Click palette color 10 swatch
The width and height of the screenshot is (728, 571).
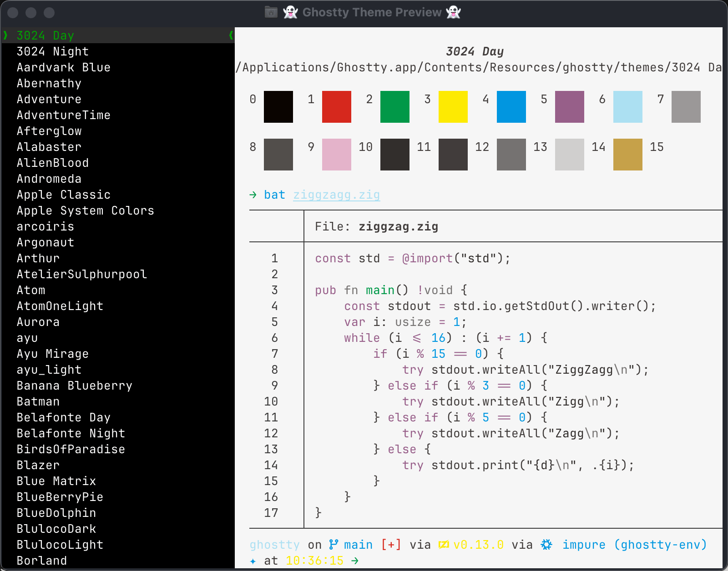(x=395, y=155)
